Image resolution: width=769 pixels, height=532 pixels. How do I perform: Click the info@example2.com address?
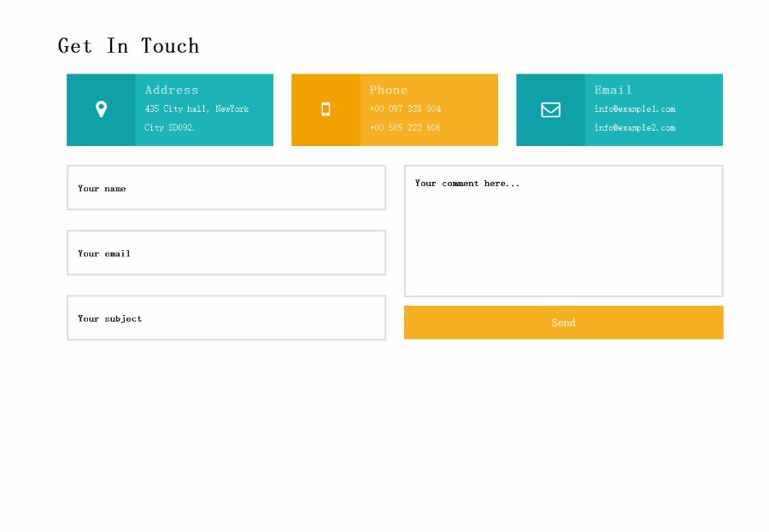pyautogui.click(x=635, y=127)
